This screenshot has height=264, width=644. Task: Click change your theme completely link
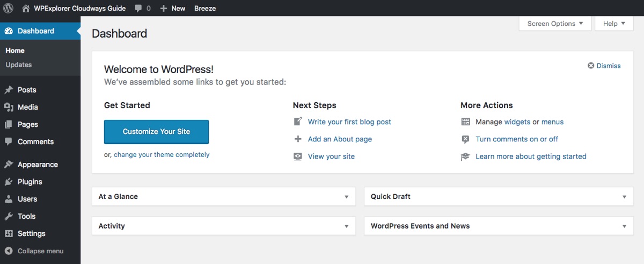(x=162, y=154)
